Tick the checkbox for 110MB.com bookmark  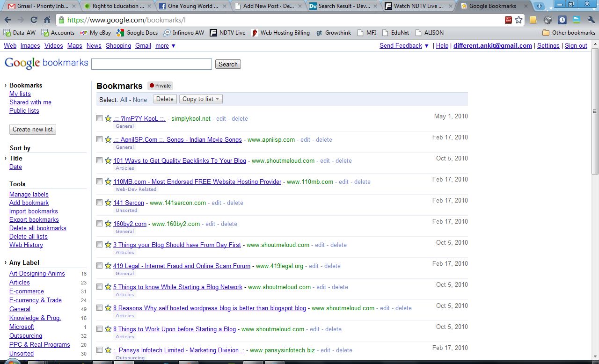coord(99,182)
